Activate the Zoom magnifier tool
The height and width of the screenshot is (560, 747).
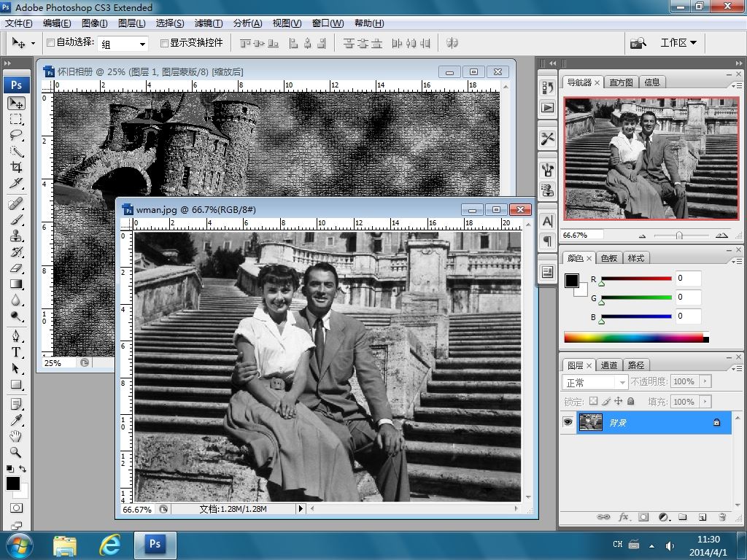coord(16,452)
